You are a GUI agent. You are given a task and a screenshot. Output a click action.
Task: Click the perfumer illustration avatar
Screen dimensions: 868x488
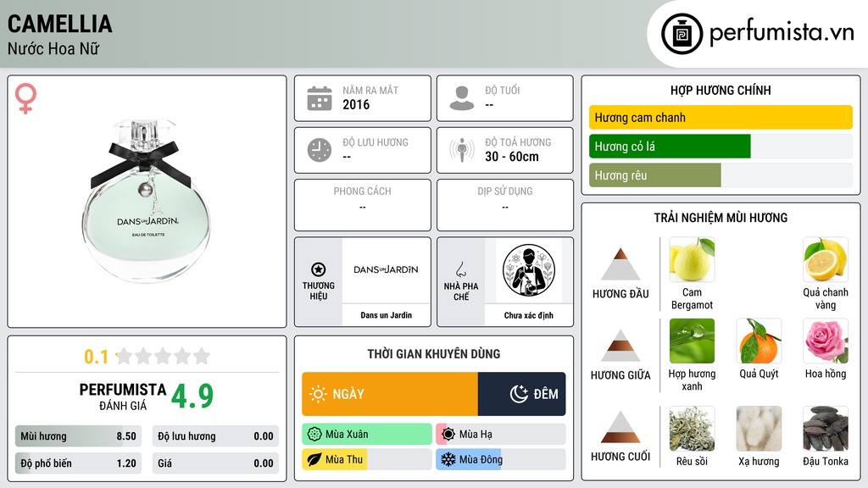tap(529, 270)
